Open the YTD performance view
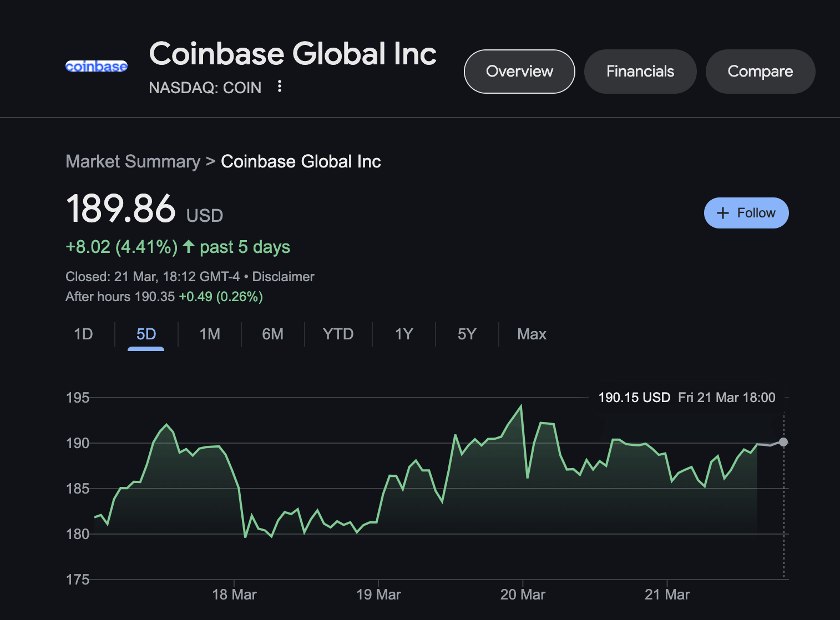This screenshot has height=620, width=840. (337, 334)
